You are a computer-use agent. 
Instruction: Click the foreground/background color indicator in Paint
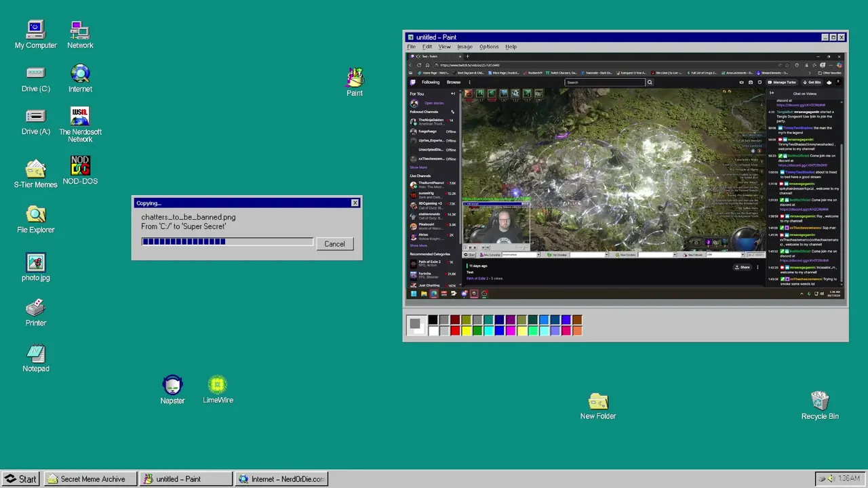[416, 325]
